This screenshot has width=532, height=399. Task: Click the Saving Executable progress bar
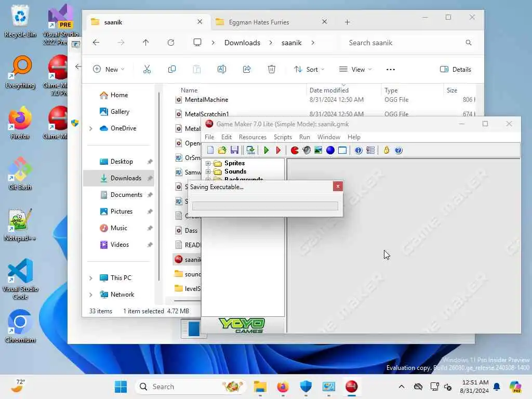click(265, 206)
